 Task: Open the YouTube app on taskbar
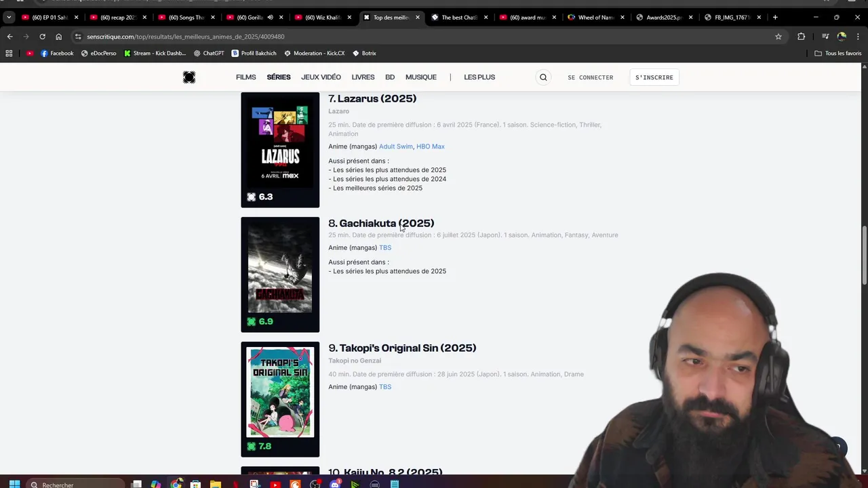coord(275,484)
